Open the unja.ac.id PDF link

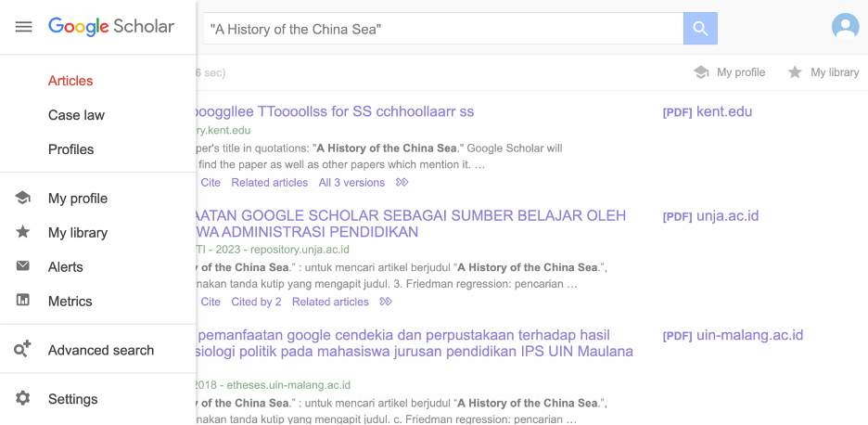point(710,216)
